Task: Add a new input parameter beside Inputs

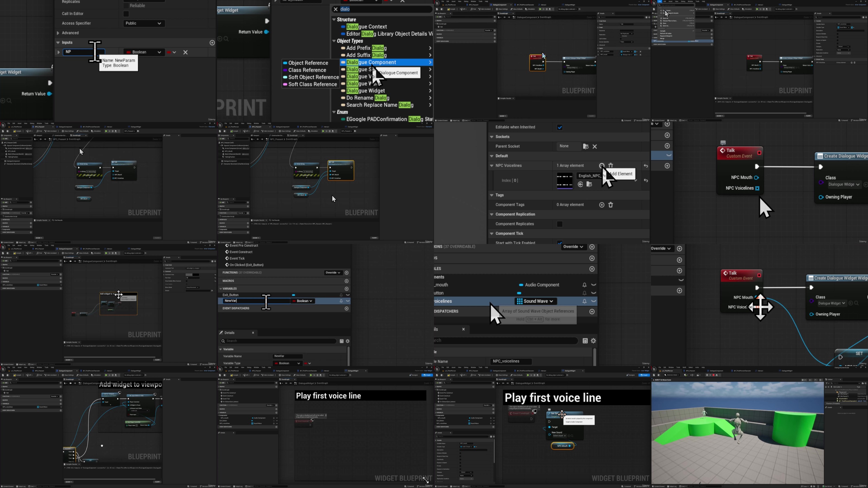Action: (x=212, y=43)
